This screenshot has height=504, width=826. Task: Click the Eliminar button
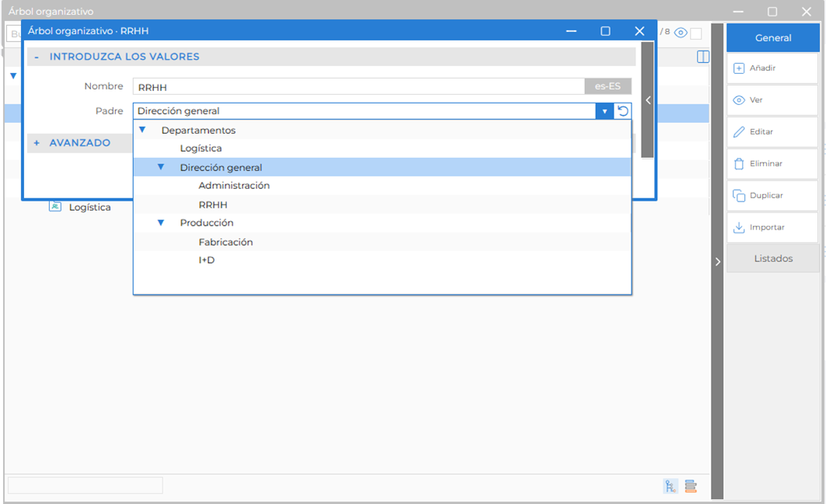point(772,164)
